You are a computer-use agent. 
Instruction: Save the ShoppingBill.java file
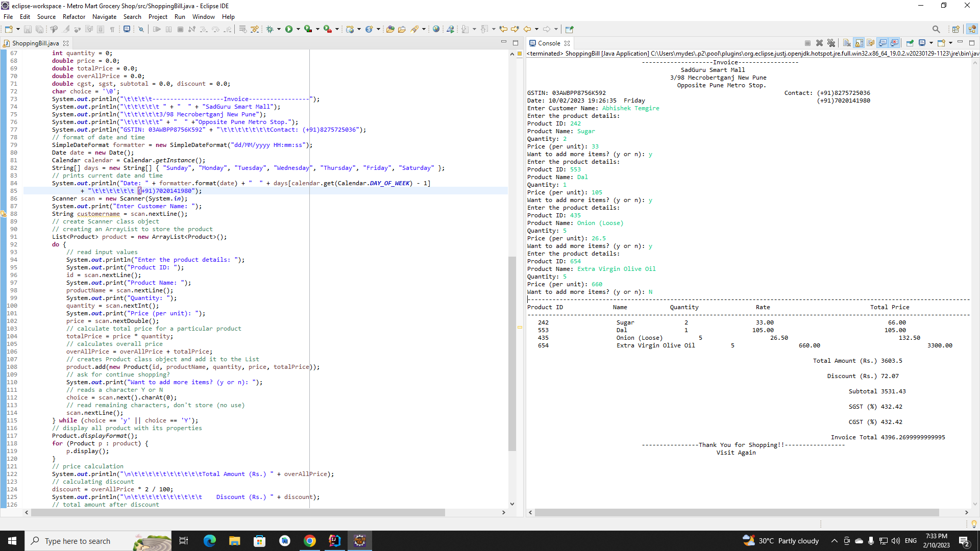(28, 29)
